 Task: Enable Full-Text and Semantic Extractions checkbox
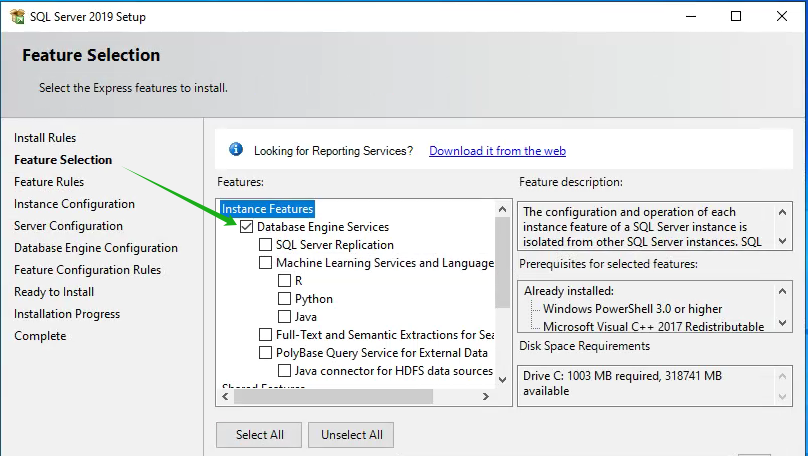[x=265, y=335]
